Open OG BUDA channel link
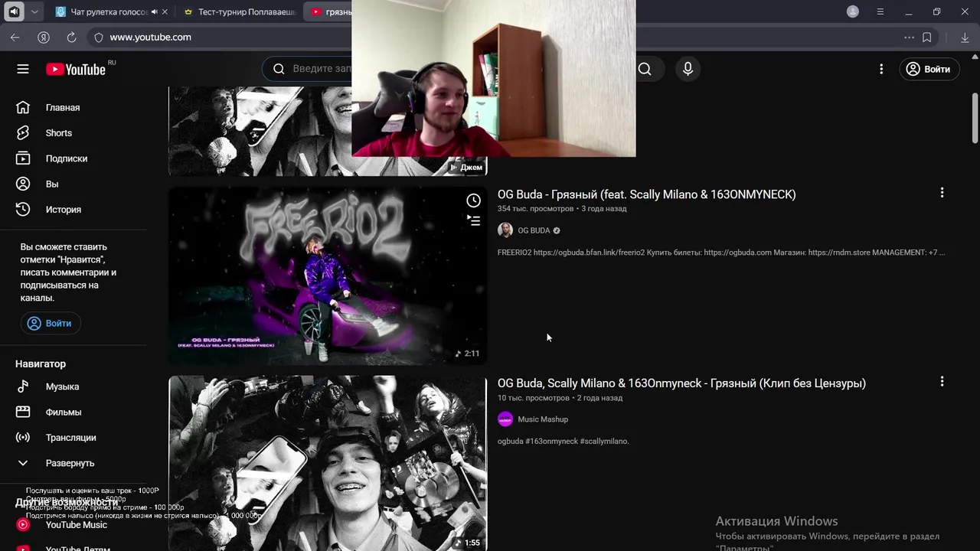The height and width of the screenshot is (551, 980). point(534,230)
